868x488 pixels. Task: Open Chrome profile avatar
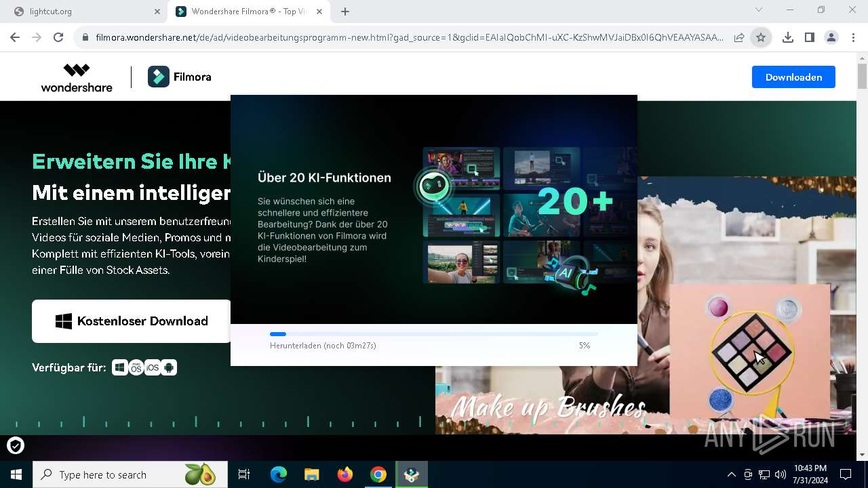[831, 38]
